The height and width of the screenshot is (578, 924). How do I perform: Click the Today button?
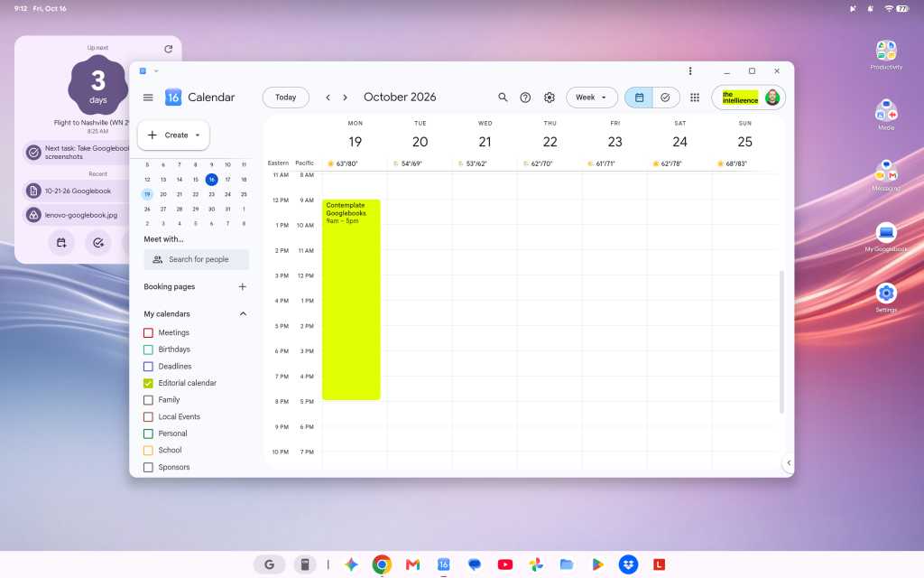point(286,98)
